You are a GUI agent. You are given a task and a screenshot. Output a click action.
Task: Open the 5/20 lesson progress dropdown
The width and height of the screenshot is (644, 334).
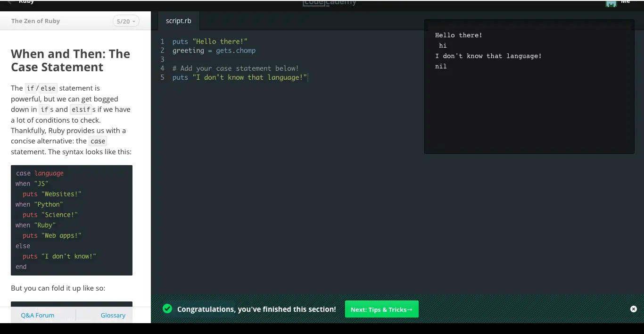coord(126,21)
